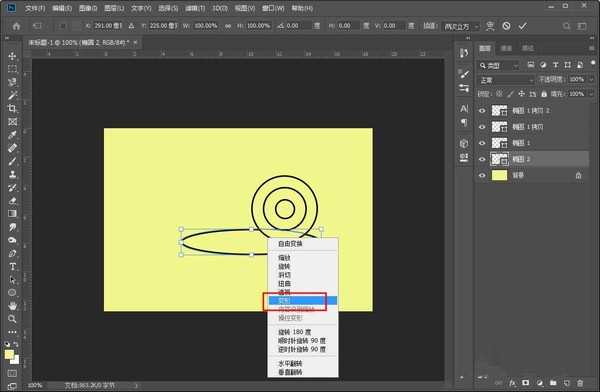Open the layers panel flyout menu
This screenshot has height=392, width=600.
pyautogui.click(x=592, y=48)
